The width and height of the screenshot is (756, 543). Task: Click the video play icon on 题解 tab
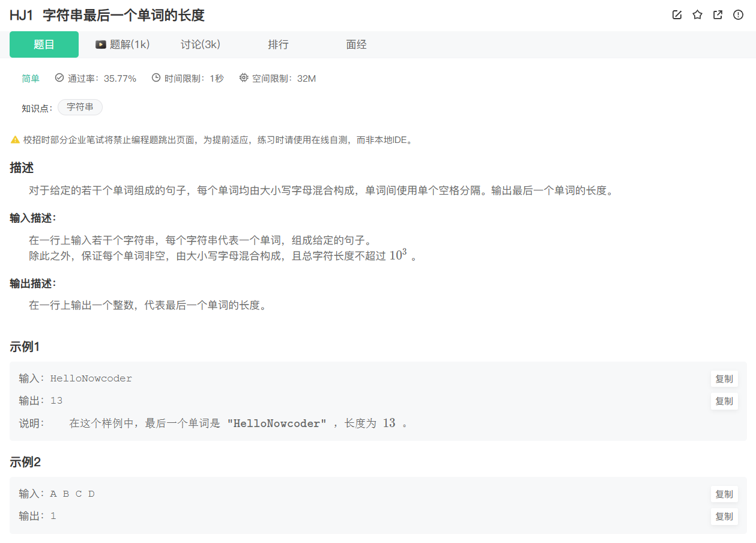tap(100, 44)
